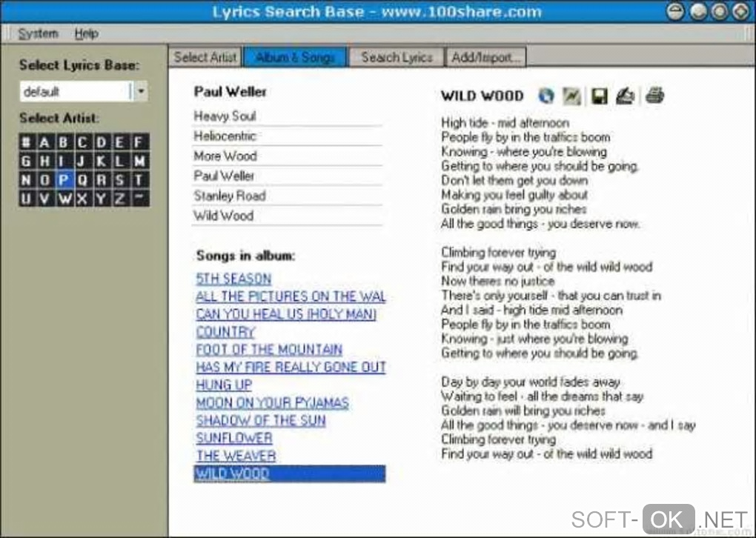756x538 pixels.
Task: Open the Add/Import tab
Action: click(486, 57)
